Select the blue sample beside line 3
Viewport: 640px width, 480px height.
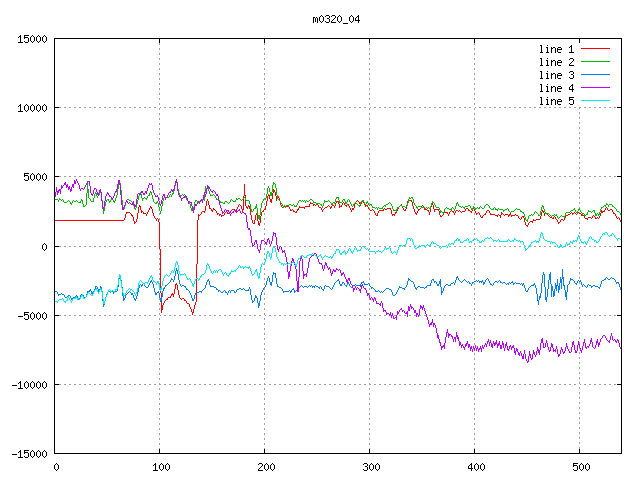pos(595,75)
